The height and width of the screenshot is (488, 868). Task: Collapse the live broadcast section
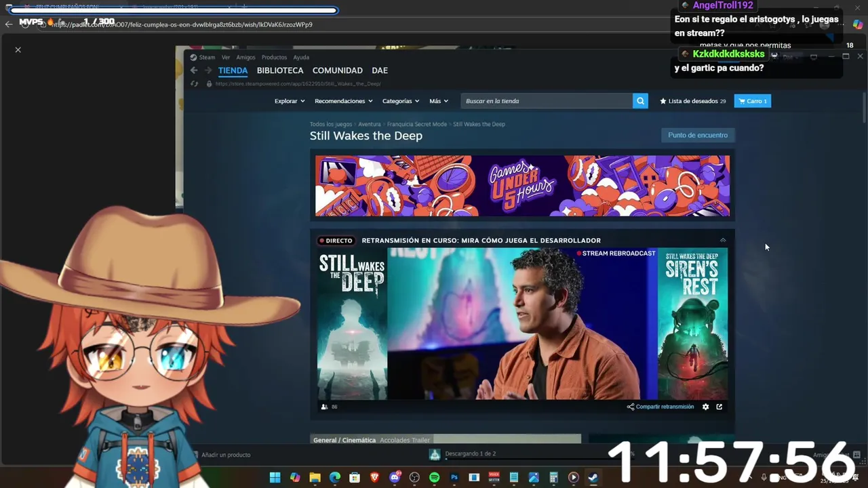(723, 240)
